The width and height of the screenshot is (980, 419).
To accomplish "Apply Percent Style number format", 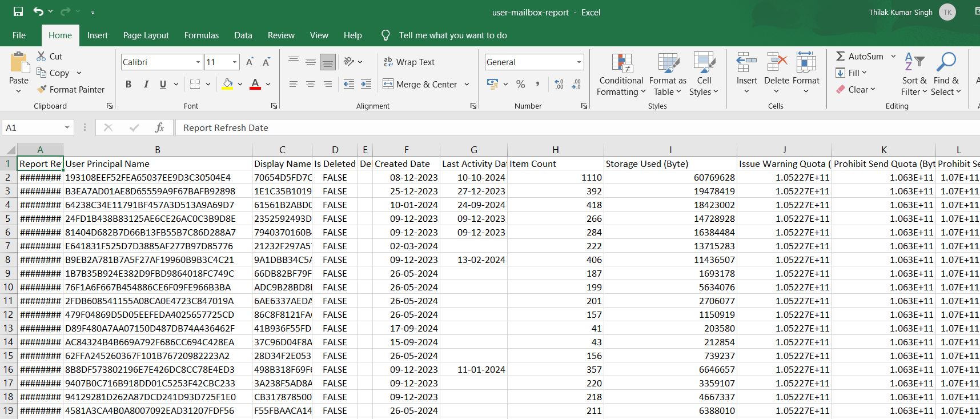I will pos(520,85).
